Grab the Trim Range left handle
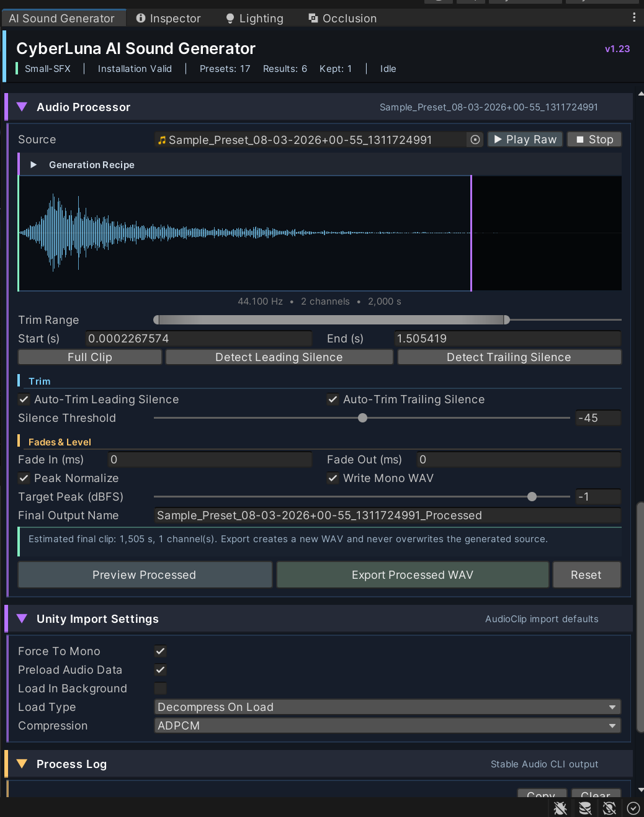 [157, 319]
